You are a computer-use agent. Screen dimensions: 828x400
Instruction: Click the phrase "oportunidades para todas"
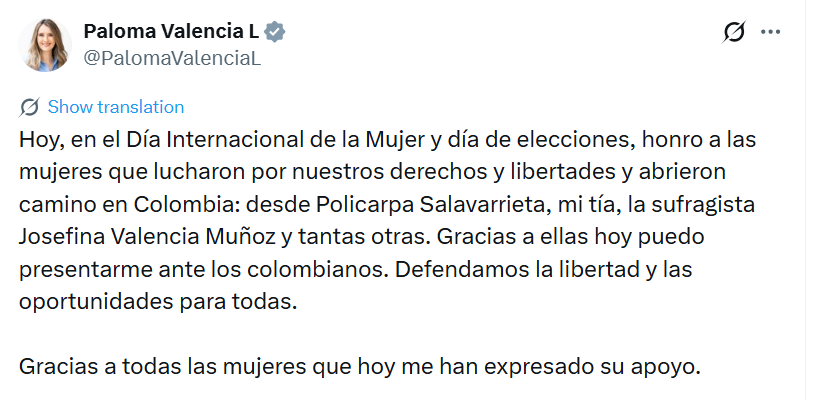(158, 302)
